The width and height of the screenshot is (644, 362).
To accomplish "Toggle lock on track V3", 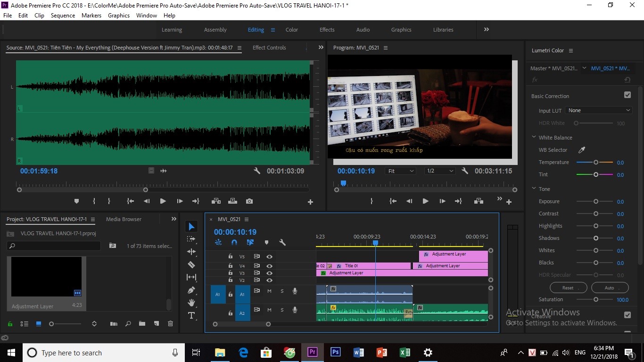I will 230,273.
